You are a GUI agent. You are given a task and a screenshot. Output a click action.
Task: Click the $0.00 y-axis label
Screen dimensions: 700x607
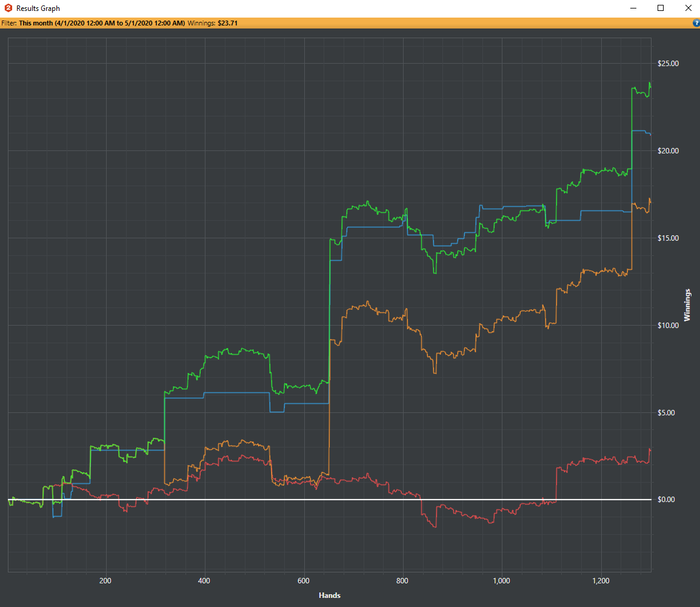[x=666, y=499]
